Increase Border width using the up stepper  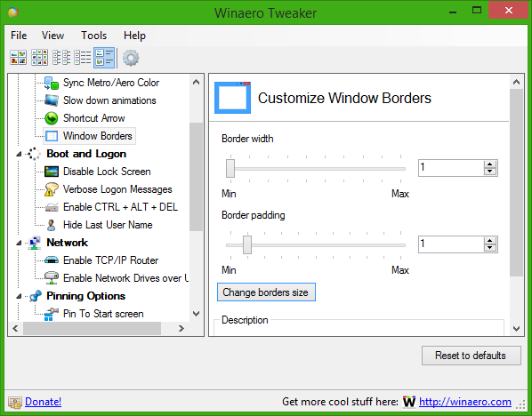pyautogui.click(x=489, y=164)
